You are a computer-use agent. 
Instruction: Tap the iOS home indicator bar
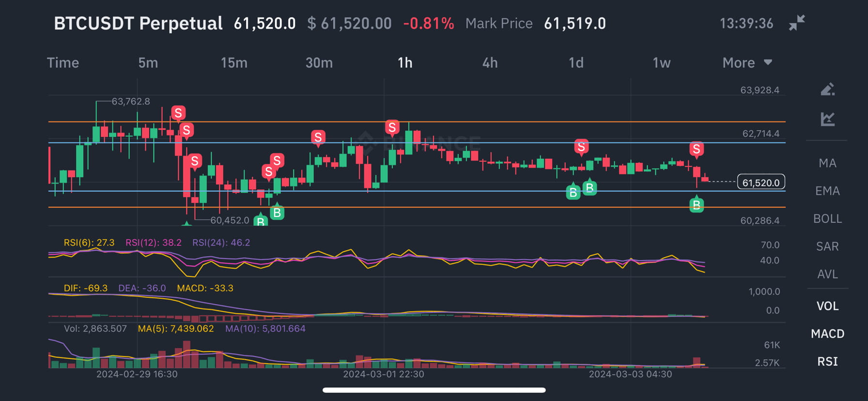[434, 390]
